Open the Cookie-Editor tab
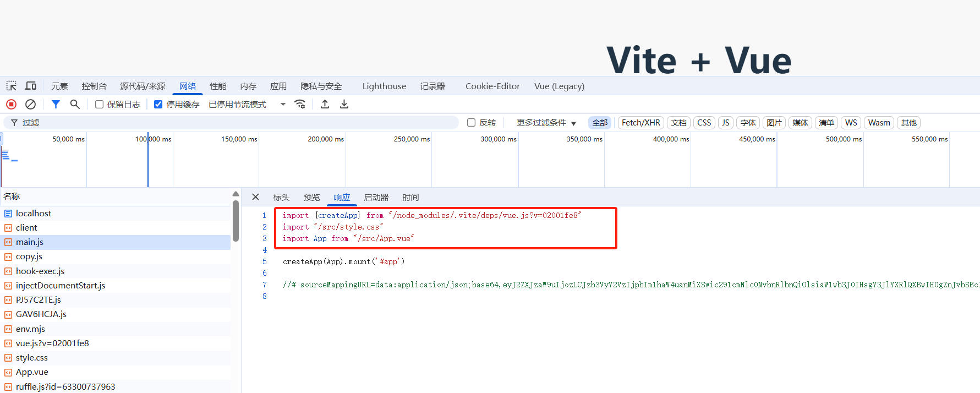This screenshot has height=393, width=980. tap(492, 86)
